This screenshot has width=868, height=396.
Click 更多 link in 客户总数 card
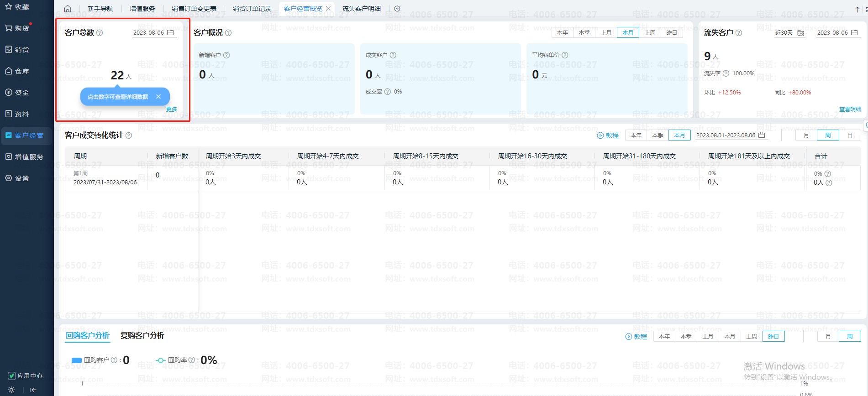pyautogui.click(x=172, y=109)
